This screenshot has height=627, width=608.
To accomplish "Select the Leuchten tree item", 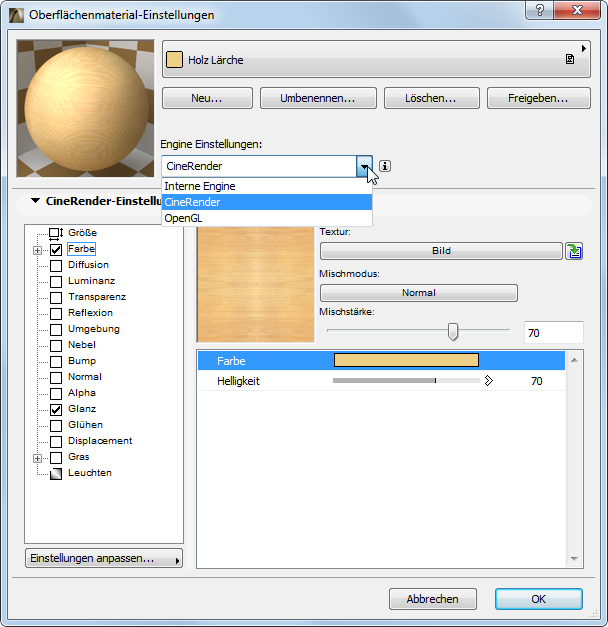I will pyautogui.click(x=90, y=473).
